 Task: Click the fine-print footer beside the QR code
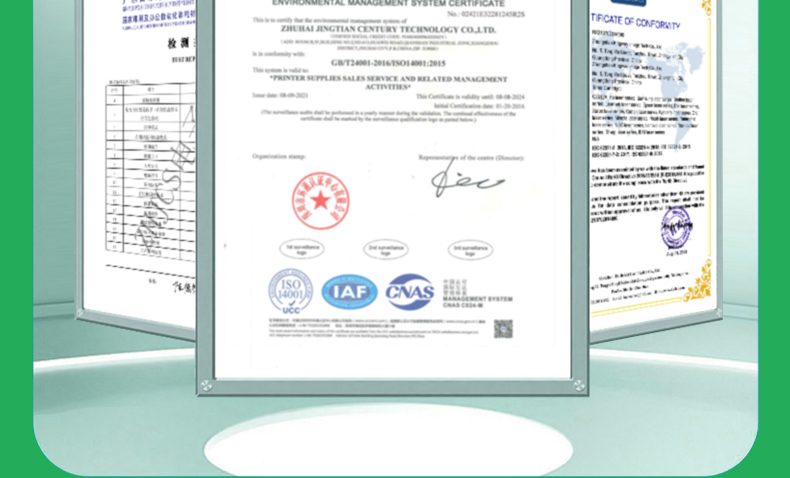coord(377,328)
